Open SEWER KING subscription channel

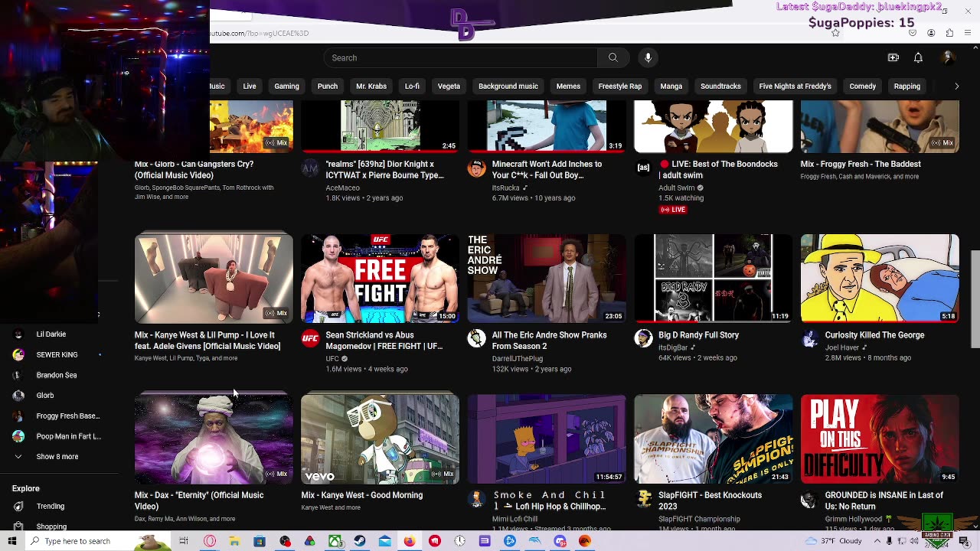(57, 354)
